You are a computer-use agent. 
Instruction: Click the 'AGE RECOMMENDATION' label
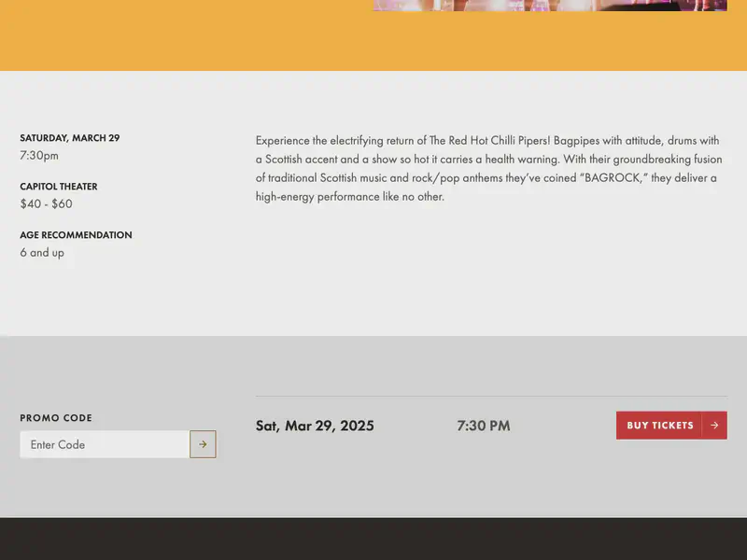77,235
